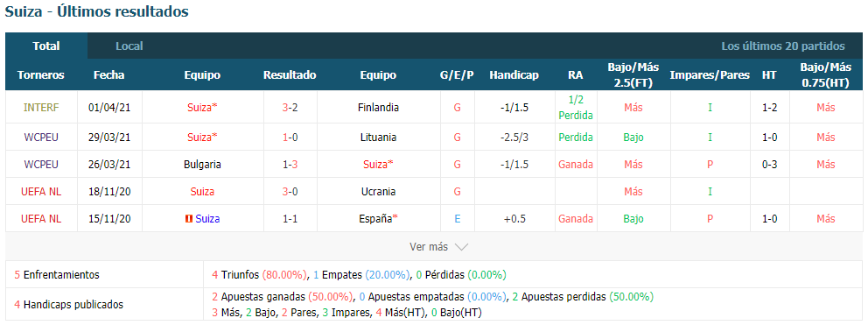
Task: Click the Bulgaria team name
Action: [x=203, y=164]
